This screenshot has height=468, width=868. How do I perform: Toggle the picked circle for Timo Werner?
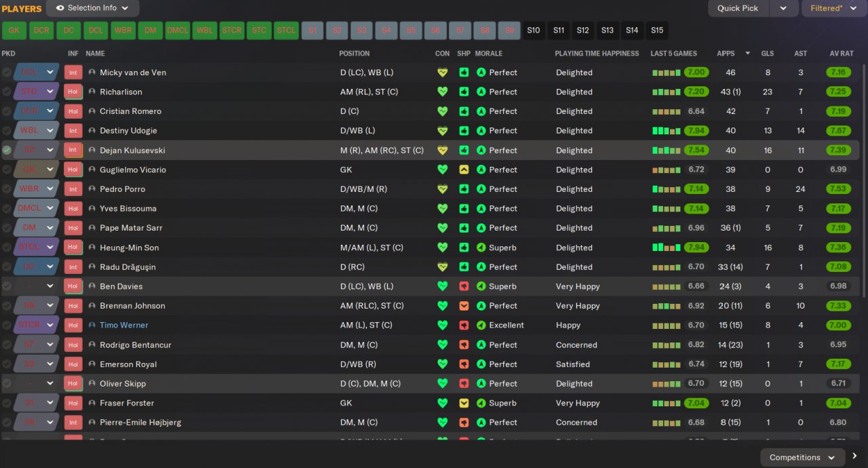(7, 326)
